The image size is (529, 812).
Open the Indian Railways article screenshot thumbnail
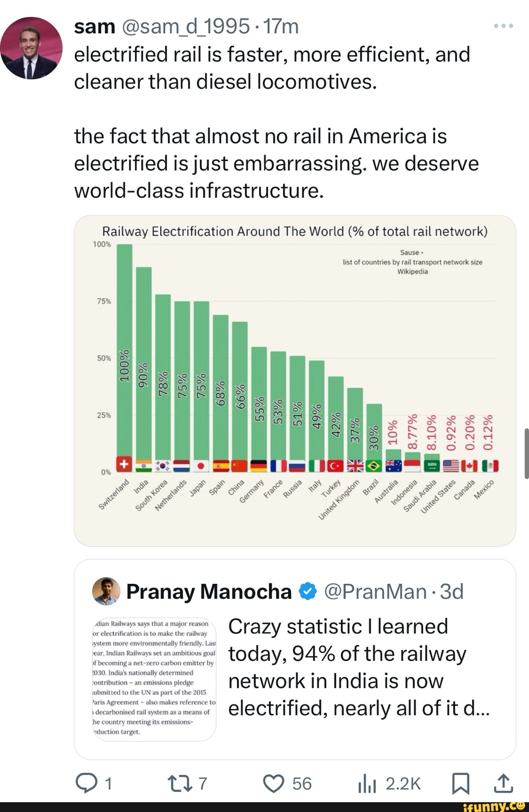(154, 679)
